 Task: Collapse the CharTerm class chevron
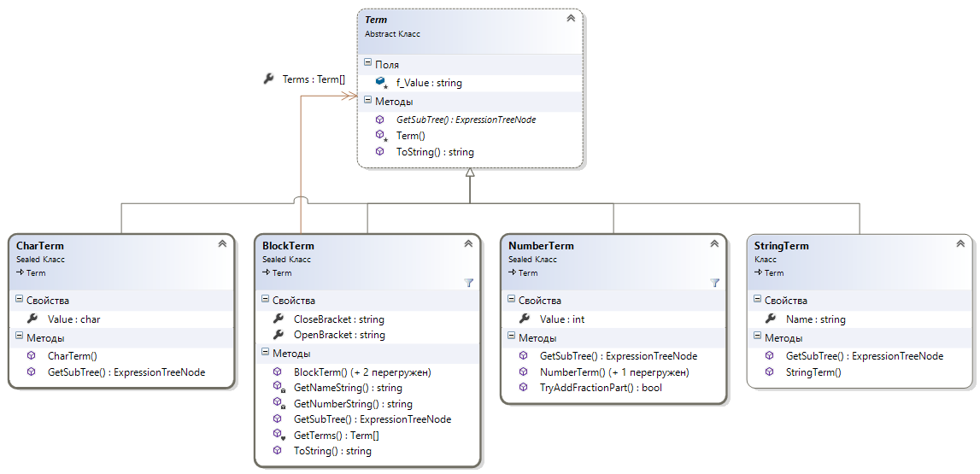pyautogui.click(x=222, y=243)
